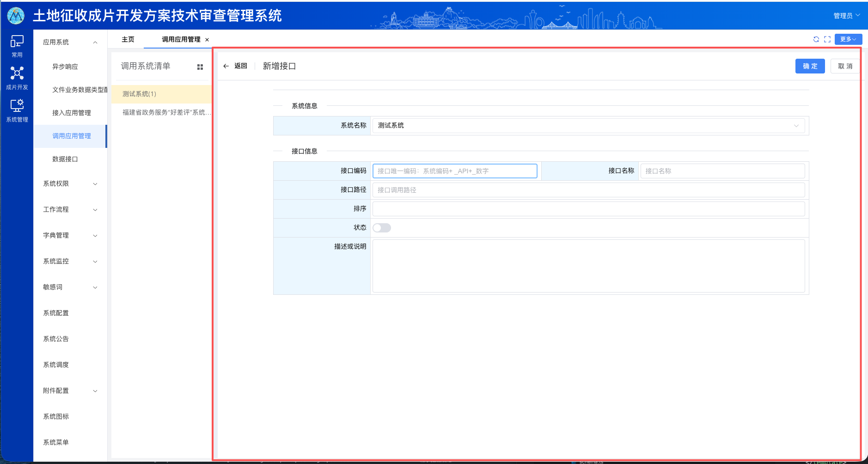Viewport: 868px width, 464px height.
Task: Open the 系统名称 dropdown
Action: [796, 125]
